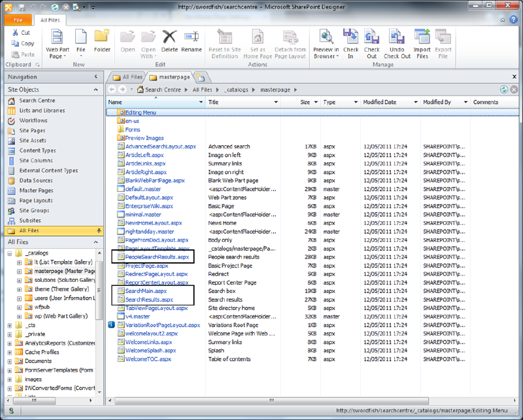Screen dimensions: 523x420
Task: Create a new Web Part Page
Action: 58,44
